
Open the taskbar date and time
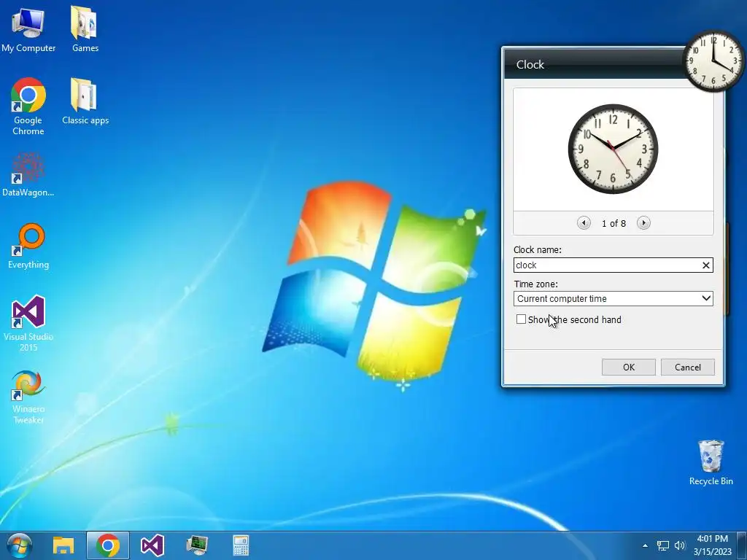(712, 545)
